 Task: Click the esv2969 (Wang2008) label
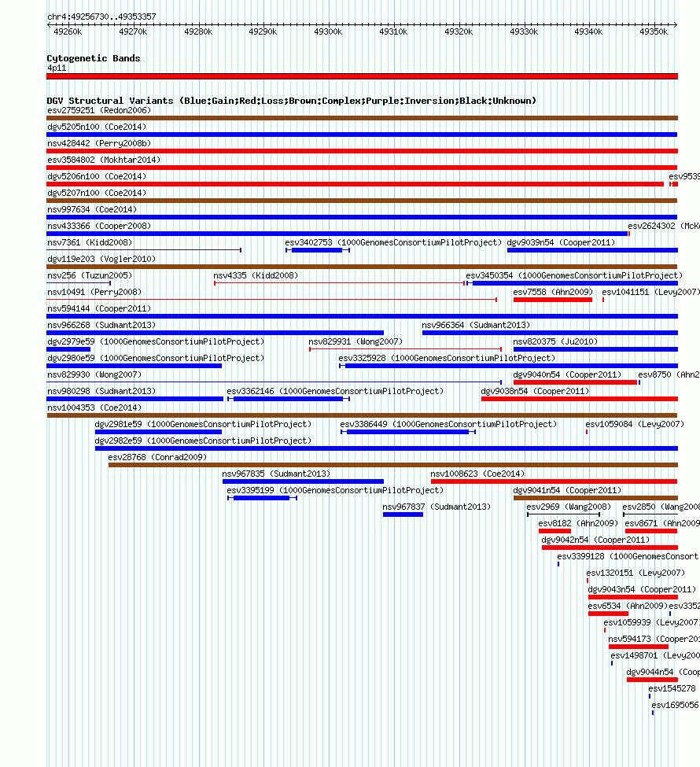point(569,507)
